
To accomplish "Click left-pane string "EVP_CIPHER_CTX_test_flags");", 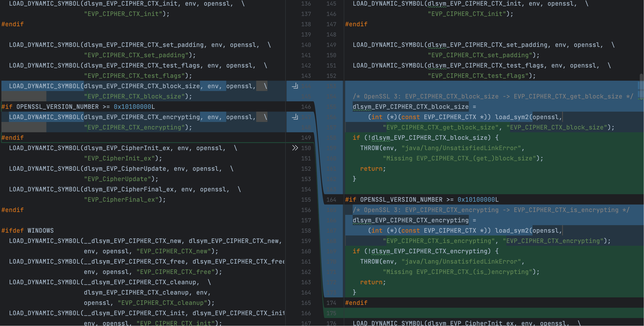I will coord(138,76).
